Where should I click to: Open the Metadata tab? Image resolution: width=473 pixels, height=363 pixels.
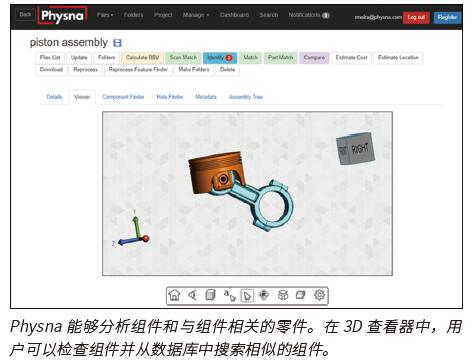[206, 97]
